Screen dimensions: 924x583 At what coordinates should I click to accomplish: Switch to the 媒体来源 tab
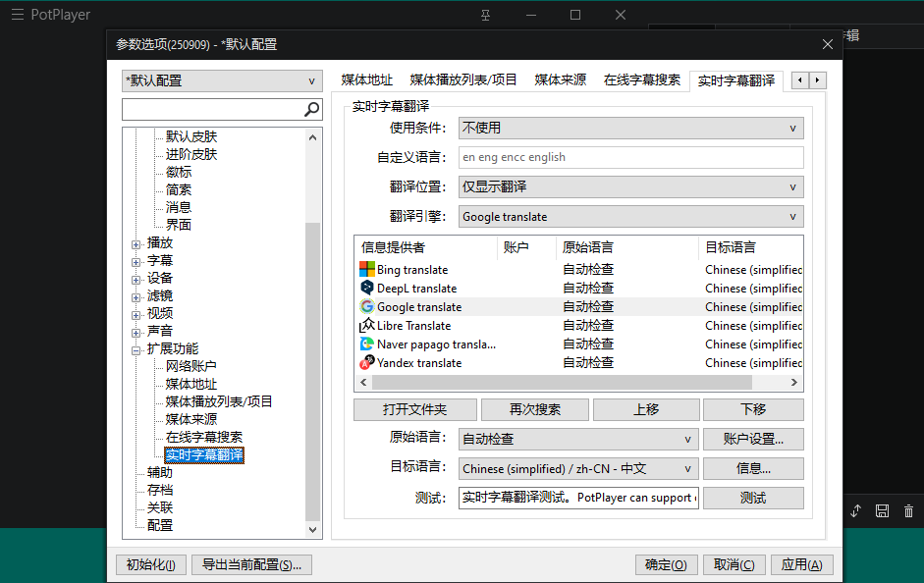[561, 80]
